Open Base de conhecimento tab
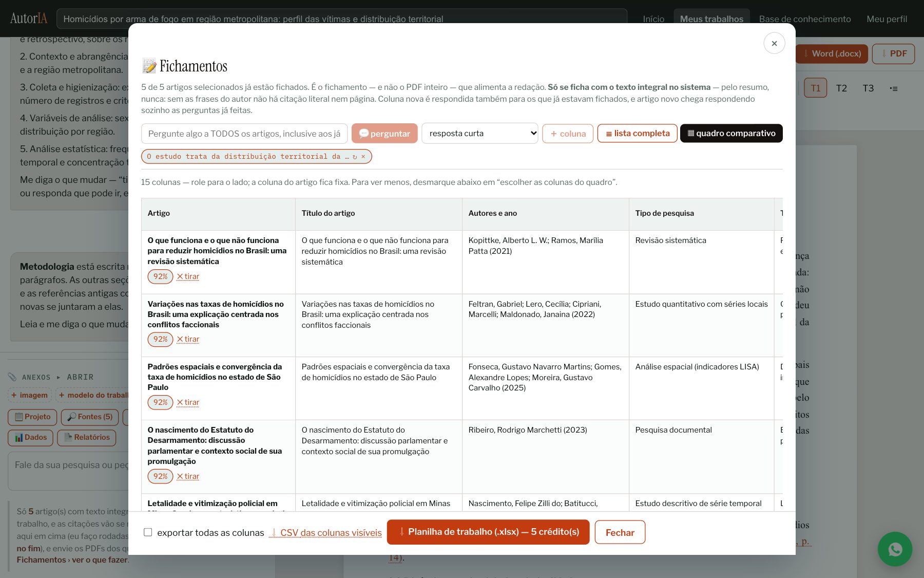This screenshot has width=924, height=578. (805, 19)
